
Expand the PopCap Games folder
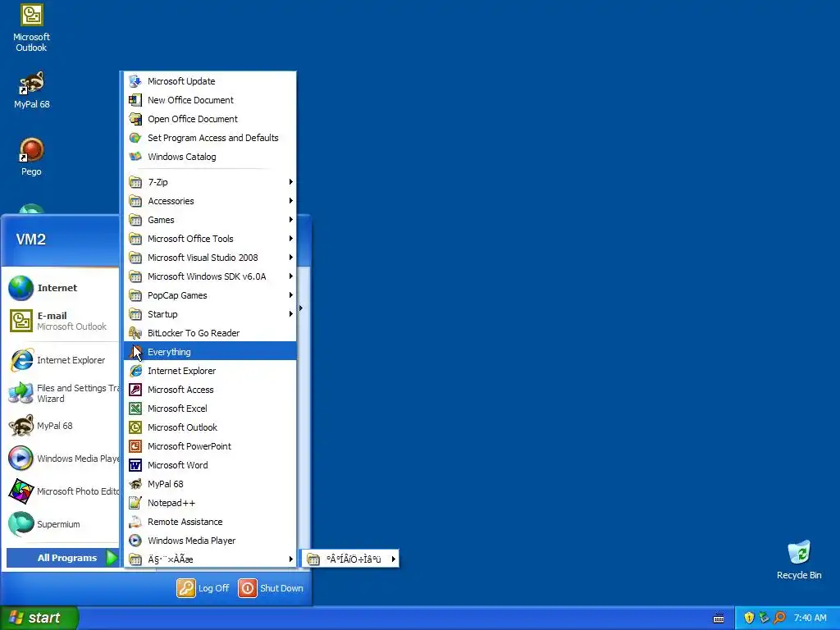210,295
